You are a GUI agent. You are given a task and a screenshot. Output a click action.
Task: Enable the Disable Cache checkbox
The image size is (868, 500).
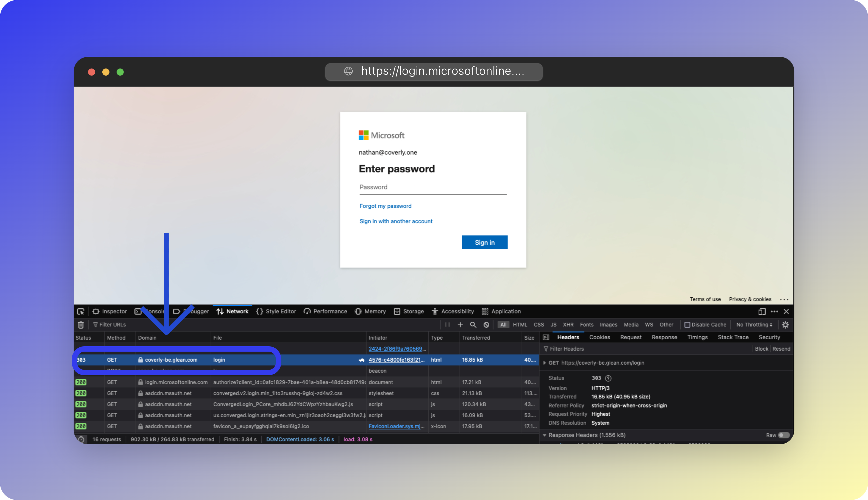click(687, 324)
